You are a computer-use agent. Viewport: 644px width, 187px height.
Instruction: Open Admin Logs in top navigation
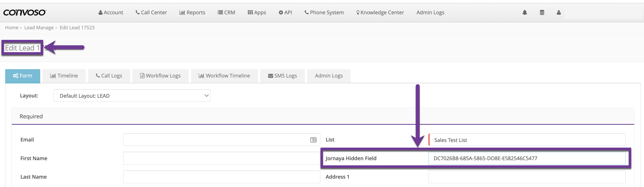(430, 13)
